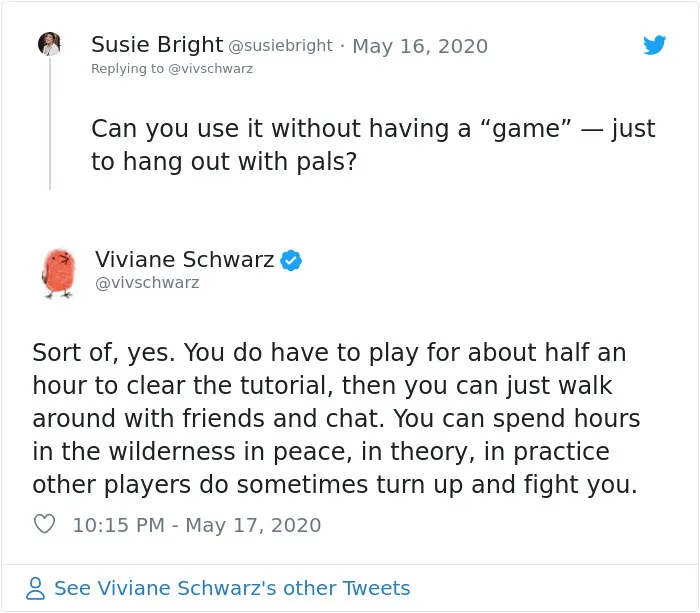The width and height of the screenshot is (700, 613).
Task: Click the person icon in the footer
Action: click(x=35, y=588)
